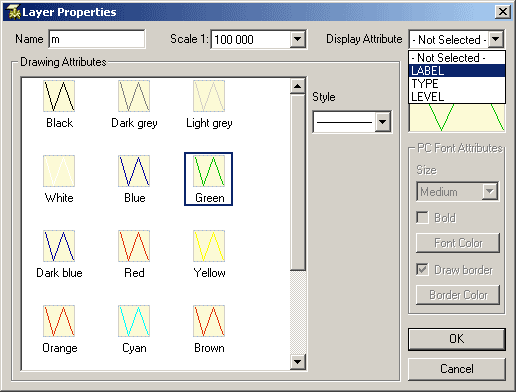
Task: Choose the Dark grey line icon
Action: coord(134,96)
